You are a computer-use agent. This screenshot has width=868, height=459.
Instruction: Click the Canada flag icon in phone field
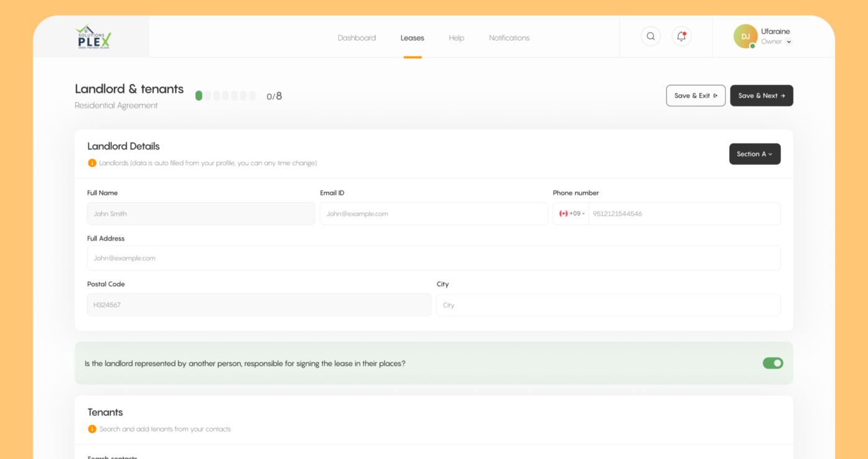click(563, 214)
